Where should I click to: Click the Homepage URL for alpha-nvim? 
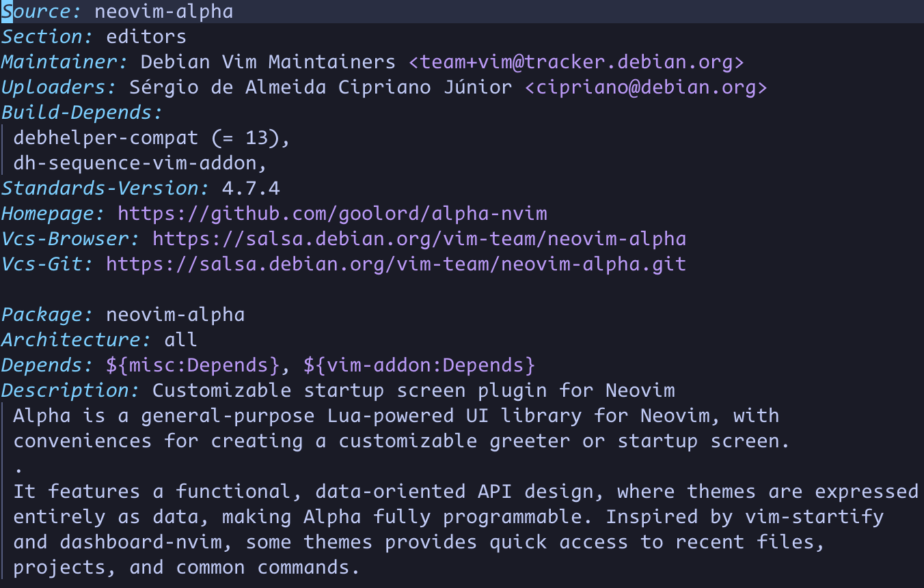332,214
